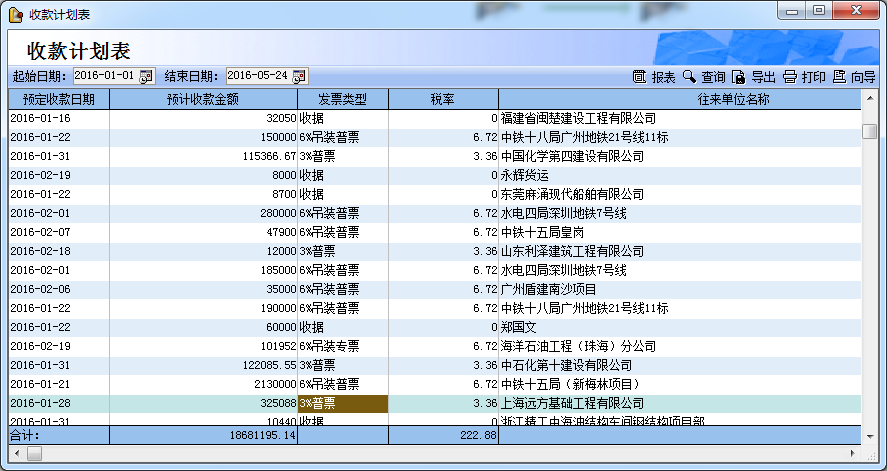
Task: Click the window title bar app icon
Action: pyautogui.click(x=16, y=12)
